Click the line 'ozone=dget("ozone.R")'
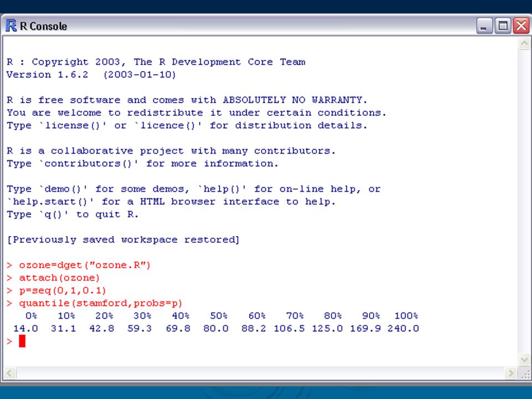 pyautogui.click(x=84, y=265)
